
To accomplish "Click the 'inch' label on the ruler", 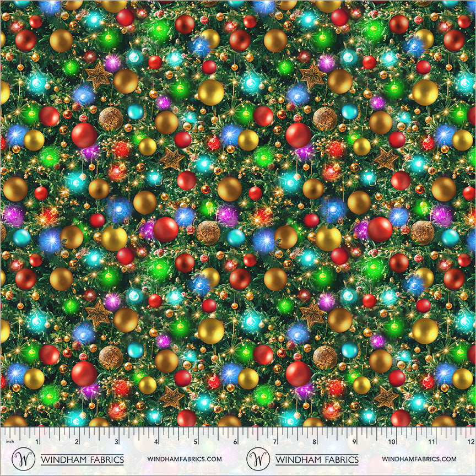I will pyautogui.click(x=9, y=442).
